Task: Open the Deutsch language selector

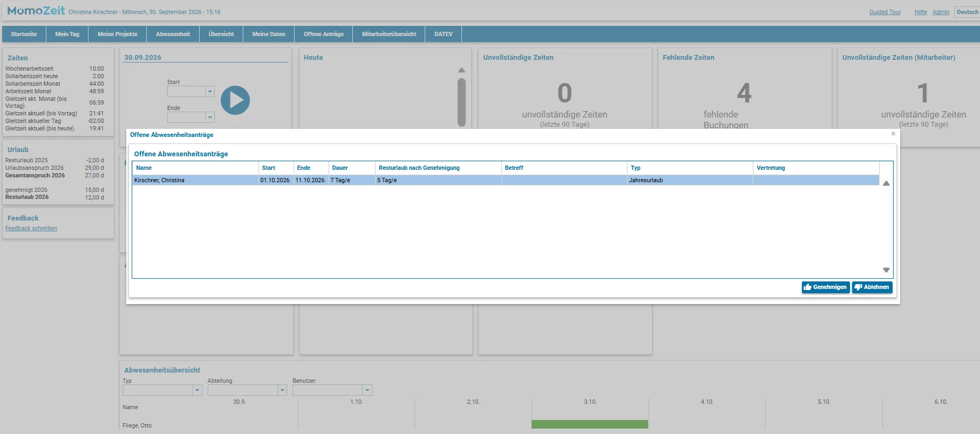Action: tap(967, 12)
